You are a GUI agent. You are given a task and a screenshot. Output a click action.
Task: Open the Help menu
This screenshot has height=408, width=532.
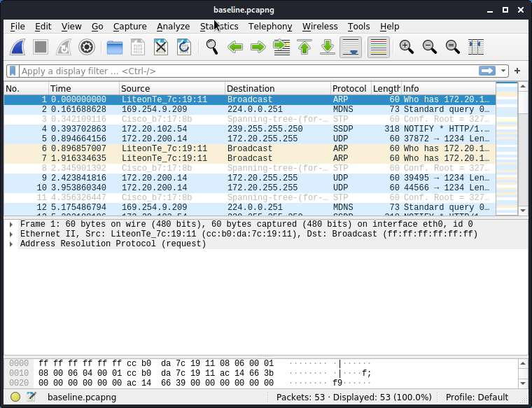tap(389, 27)
